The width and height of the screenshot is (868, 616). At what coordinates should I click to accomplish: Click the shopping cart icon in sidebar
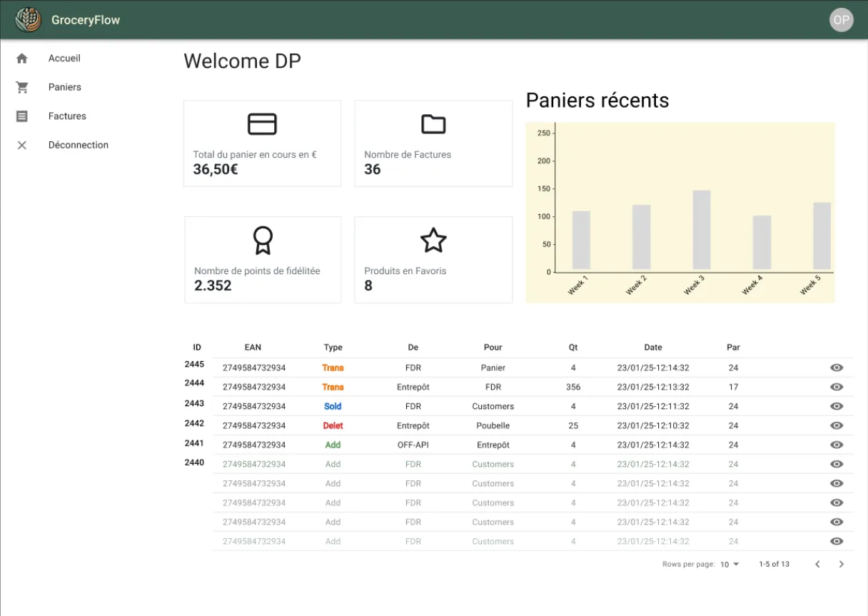(x=22, y=87)
